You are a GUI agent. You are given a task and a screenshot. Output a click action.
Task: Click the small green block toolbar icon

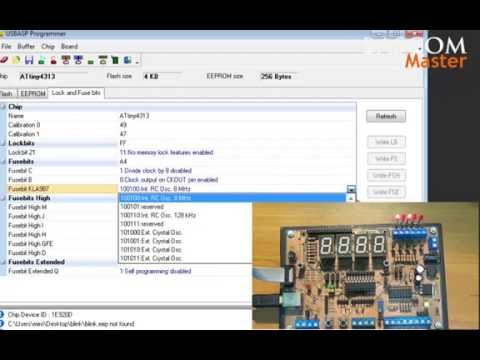tap(90, 61)
